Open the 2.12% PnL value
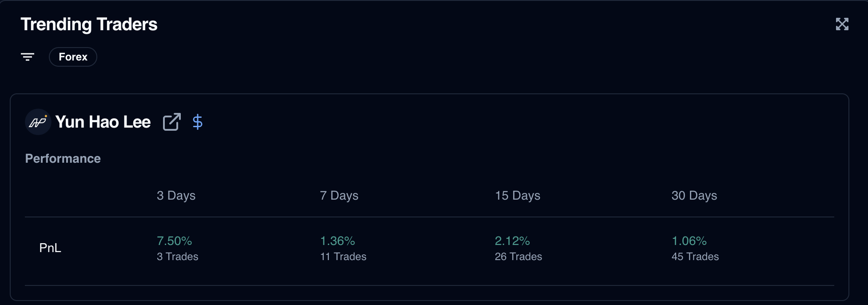Image resolution: width=868 pixels, height=305 pixels. point(512,241)
